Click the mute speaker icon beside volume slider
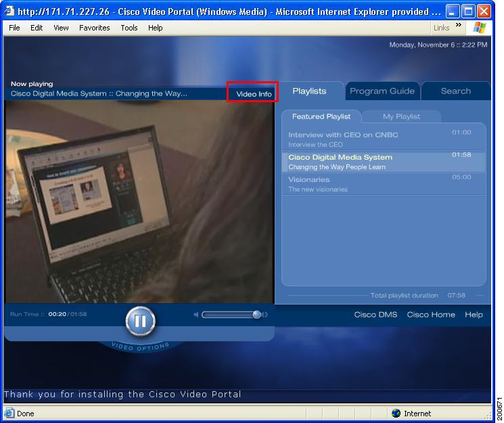The image size is (504, 423). pos(196,315)
